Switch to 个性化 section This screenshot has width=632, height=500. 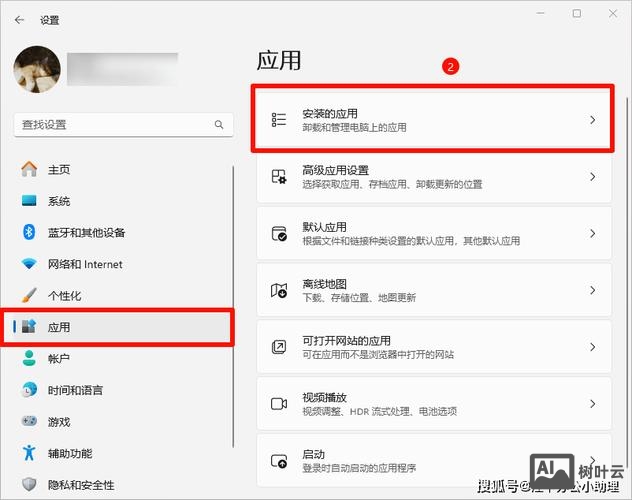tap(64, 296)
